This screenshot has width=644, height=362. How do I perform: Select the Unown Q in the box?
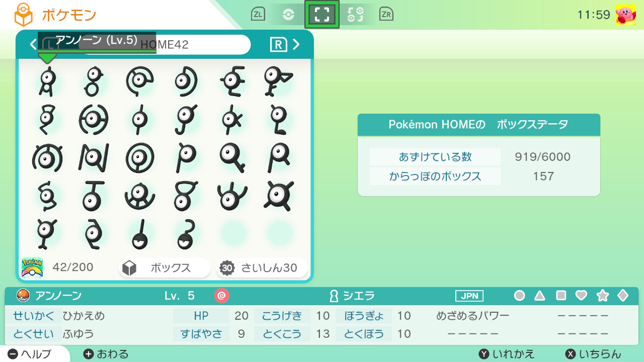point(232,158)
